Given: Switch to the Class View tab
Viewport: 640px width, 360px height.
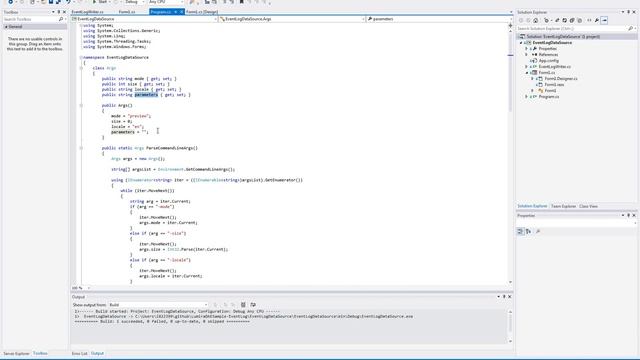Looking at the screenshot, I should click(588, 206).
